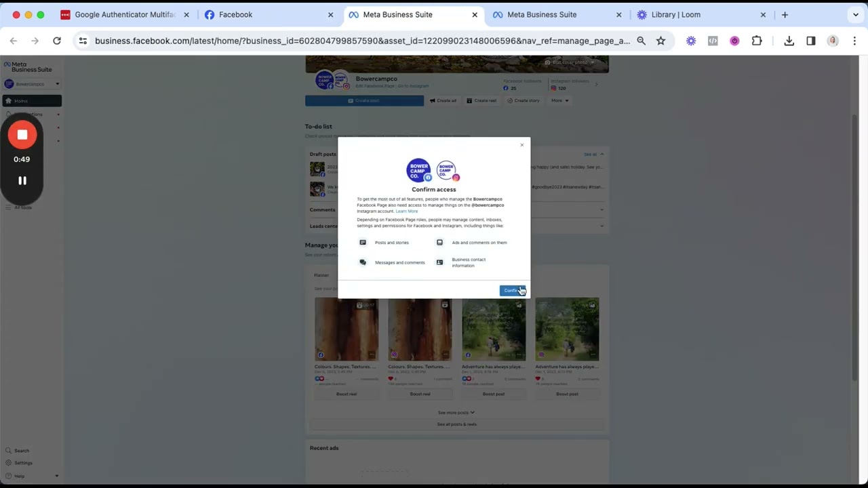Click the Messages and comments icon

(363, 262)
